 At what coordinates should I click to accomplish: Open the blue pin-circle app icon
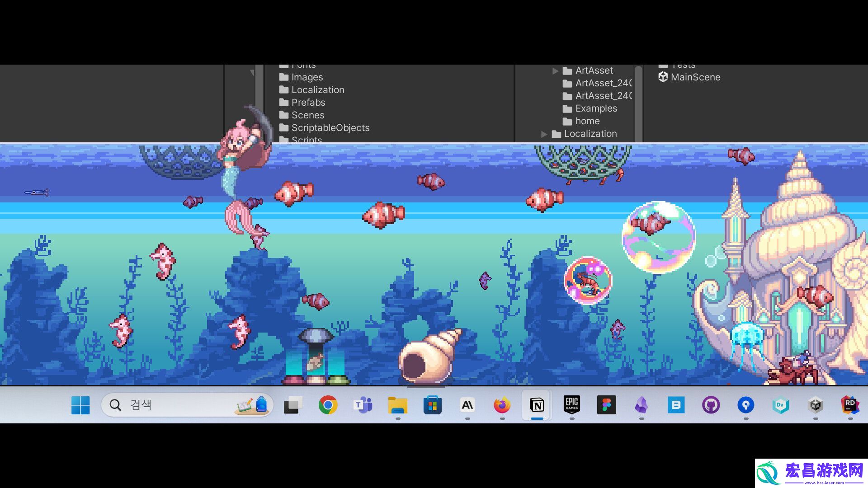point(746,405)
